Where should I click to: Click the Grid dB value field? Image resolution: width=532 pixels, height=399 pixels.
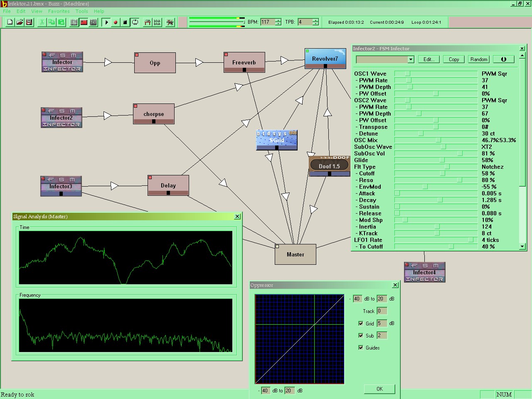tap(382, 323)
